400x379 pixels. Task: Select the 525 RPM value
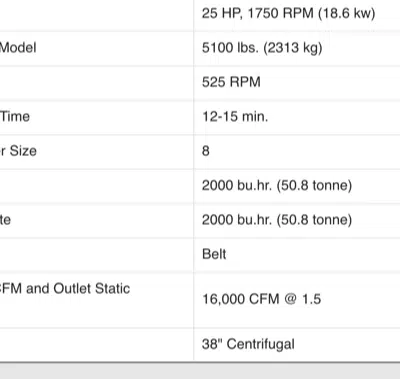pos(231,82)
